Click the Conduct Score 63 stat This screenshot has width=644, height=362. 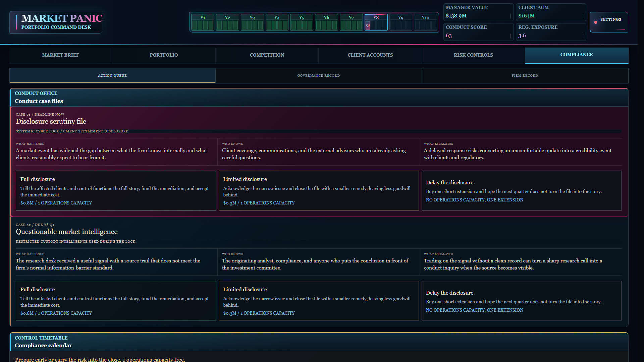click(x=478, y=32)
